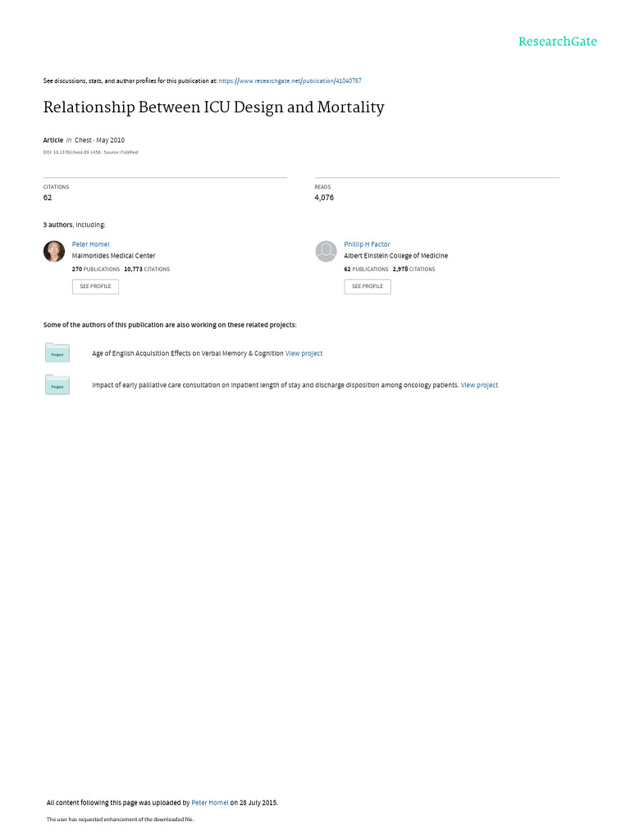
Task: Click Albert Einstein College of Medicine affiliation
Action: (395, 256)
